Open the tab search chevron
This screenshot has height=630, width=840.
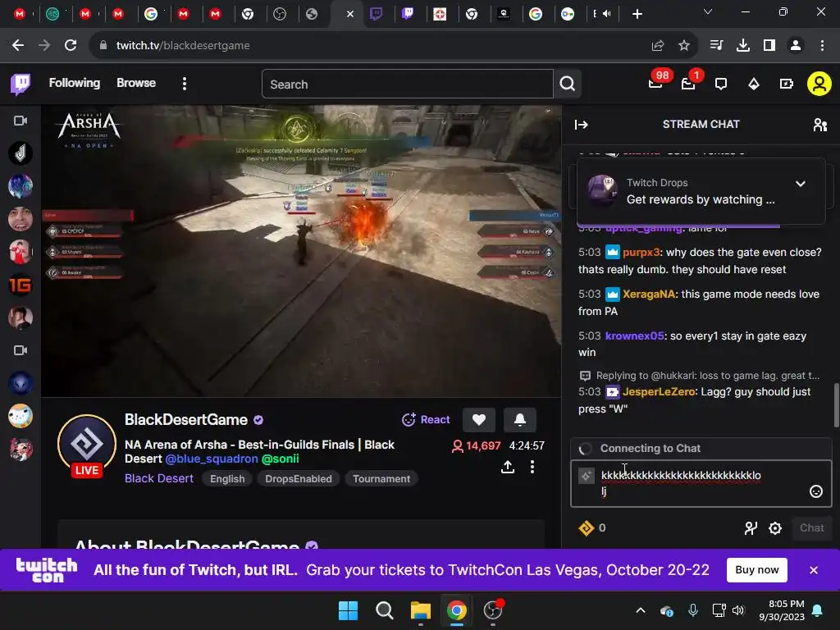pos(708,11)
